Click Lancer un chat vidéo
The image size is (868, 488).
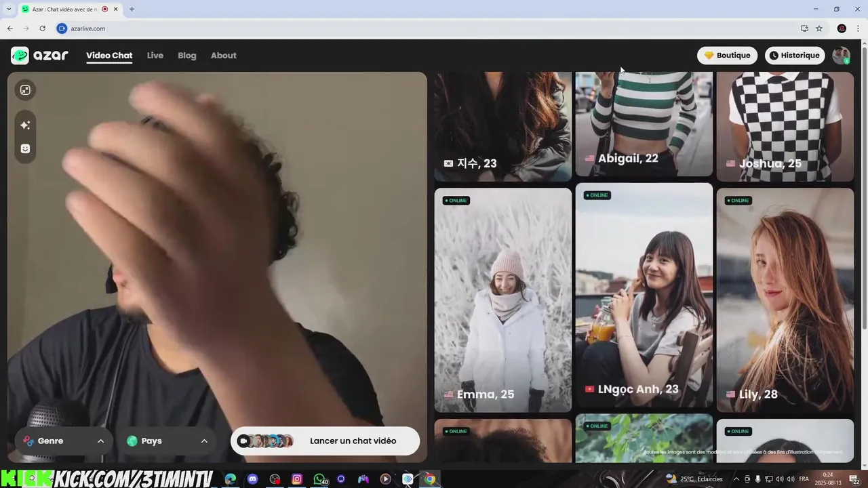pyautogui.click(x=325, y=441)
